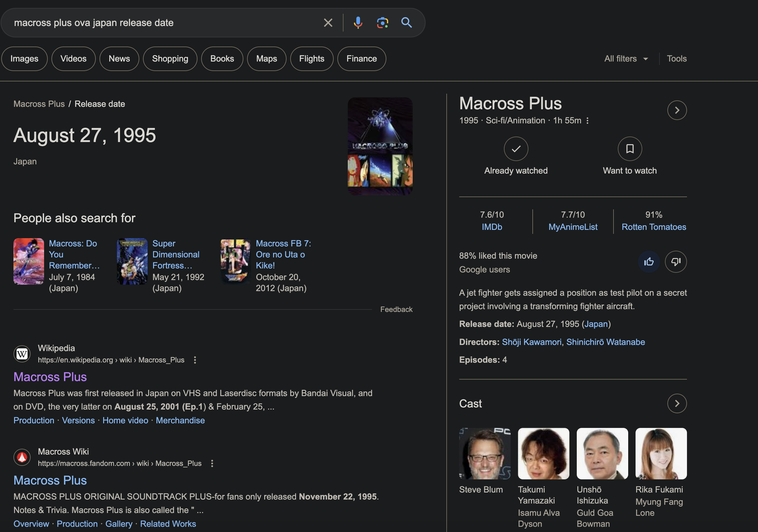
Task: Switch to Maps results tab
Action: click(x=266, y=59)
